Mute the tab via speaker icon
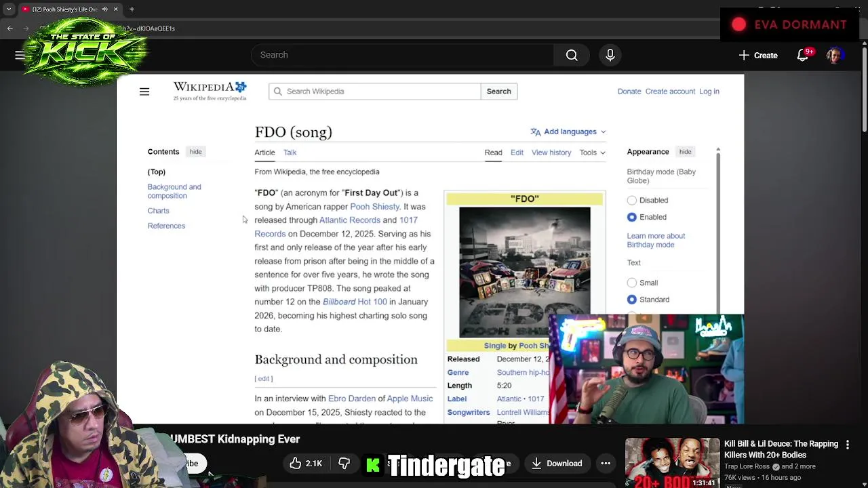The height and width of the screenshot is (488, 868). pyautogui.click(x=104, y=9)
